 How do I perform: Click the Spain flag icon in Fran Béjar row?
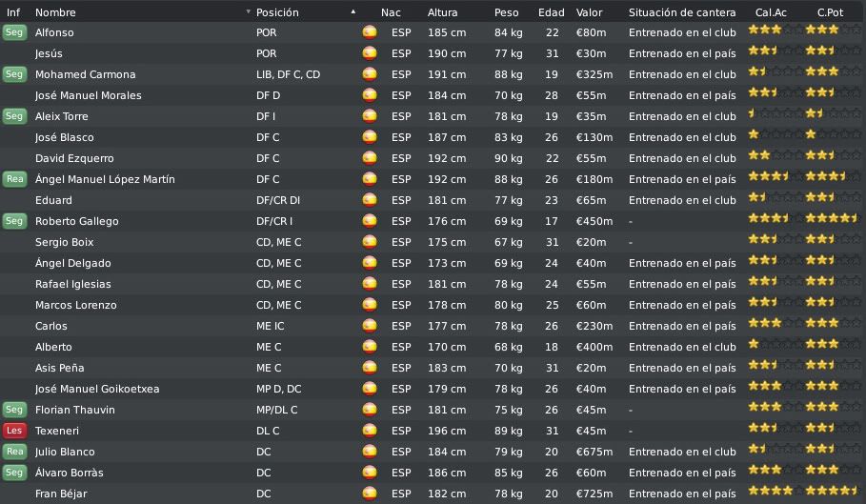click(x=370, y=494)
